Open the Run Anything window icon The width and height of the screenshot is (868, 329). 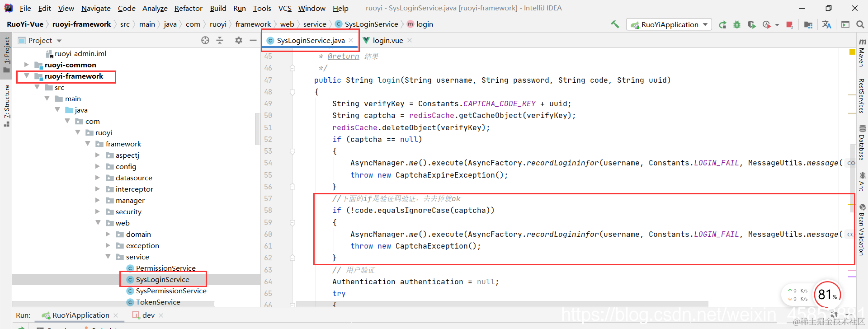click(x=845, y=25)
